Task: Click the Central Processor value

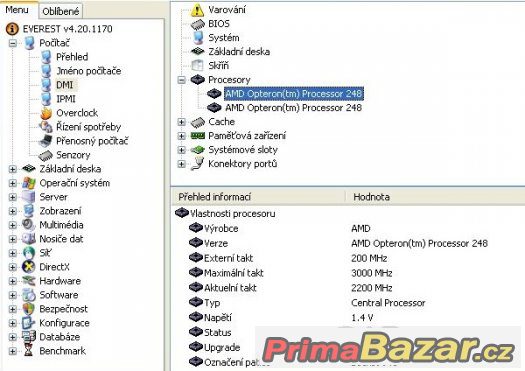Action: [x=388, y=303]
